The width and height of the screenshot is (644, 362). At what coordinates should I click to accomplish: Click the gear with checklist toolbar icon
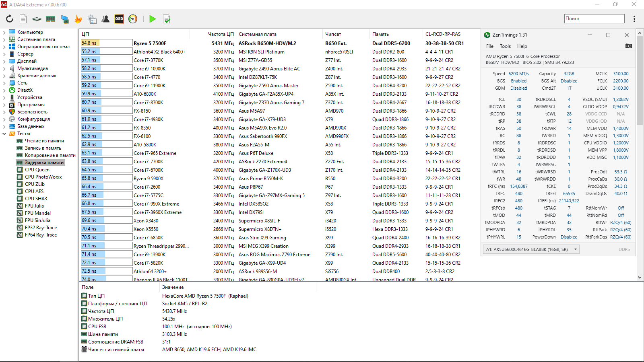click(x=92, y=19)
